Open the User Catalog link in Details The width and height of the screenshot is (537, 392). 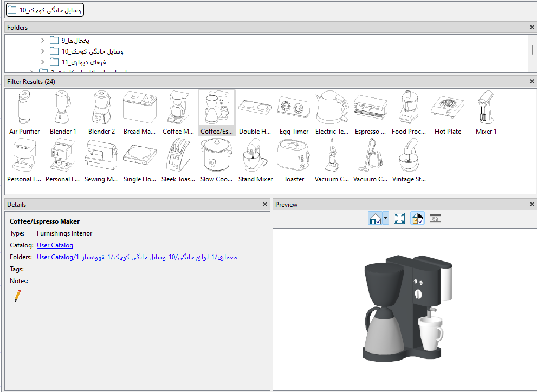(55, 245)
